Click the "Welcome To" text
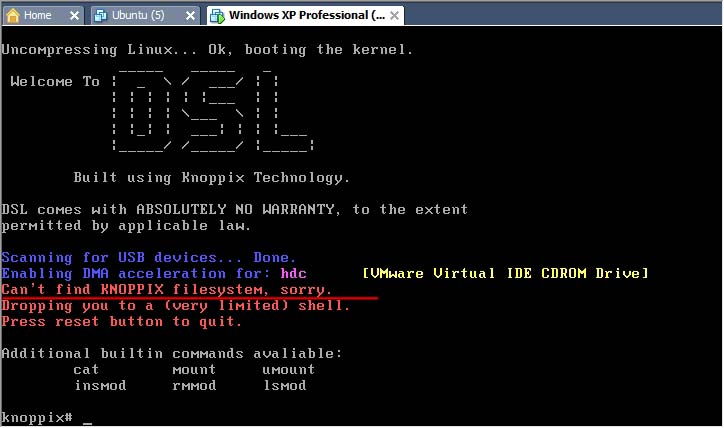 coord(55,81)
